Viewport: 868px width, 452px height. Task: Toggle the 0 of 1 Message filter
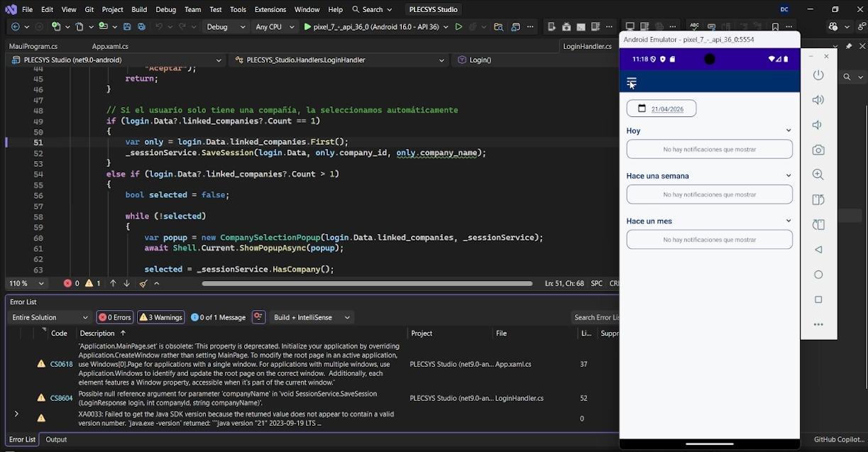pyautogui.click(x=219, y=317)
